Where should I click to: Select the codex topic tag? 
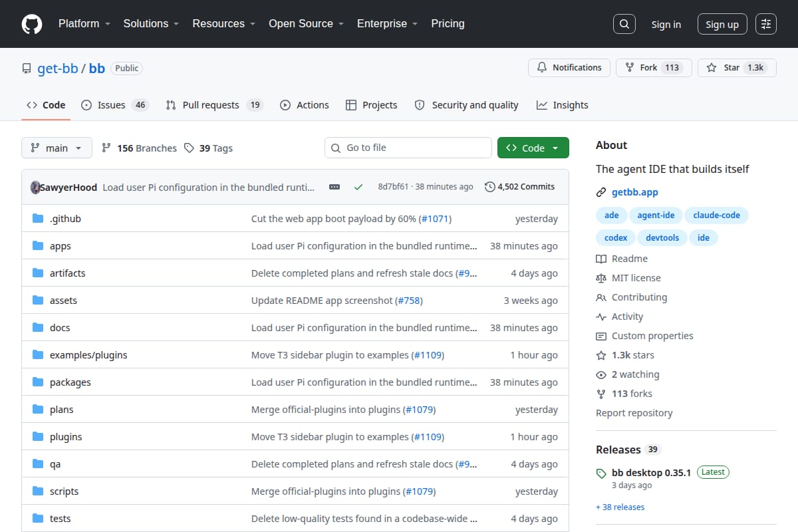(616, 237)
